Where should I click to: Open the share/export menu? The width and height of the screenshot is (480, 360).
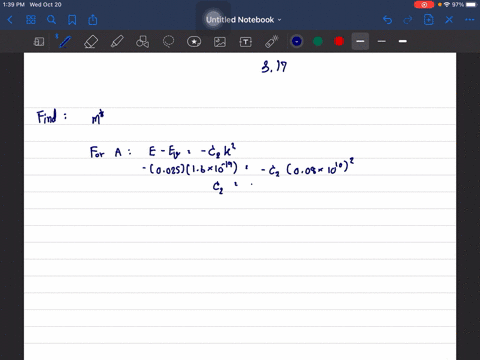click(x=93, y=20)
